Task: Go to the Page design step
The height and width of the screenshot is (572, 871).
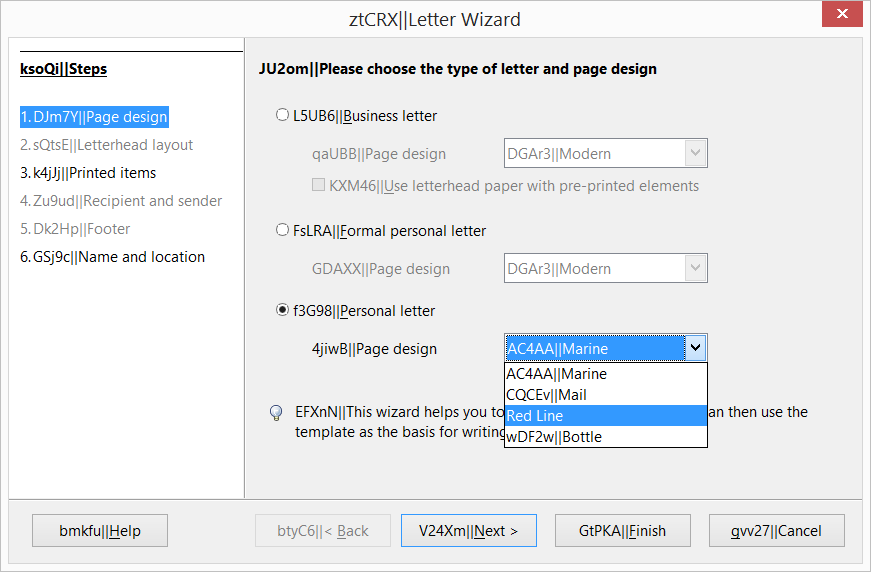Action: tap(94, 117)
